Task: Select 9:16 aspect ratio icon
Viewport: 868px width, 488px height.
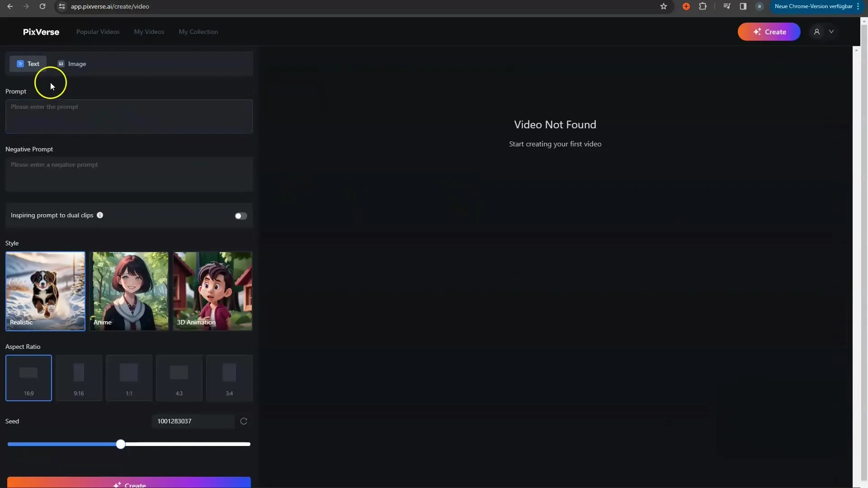Action: point(78,376)
